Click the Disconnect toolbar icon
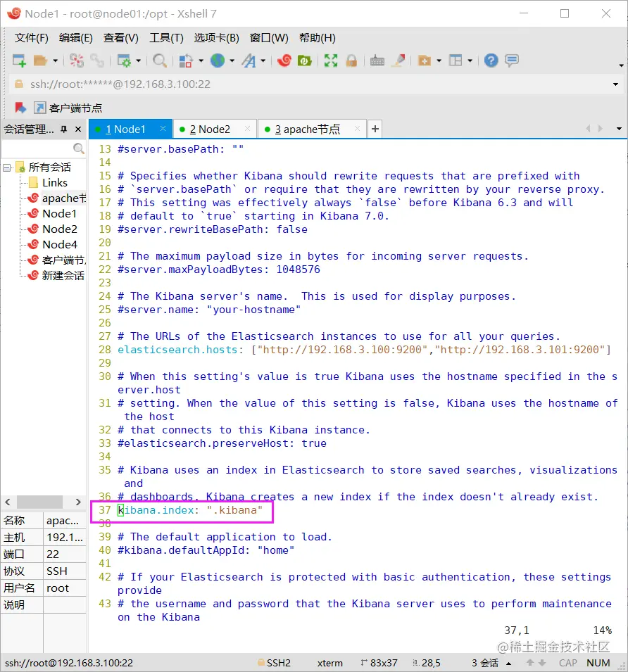 (x=77, y=61)
